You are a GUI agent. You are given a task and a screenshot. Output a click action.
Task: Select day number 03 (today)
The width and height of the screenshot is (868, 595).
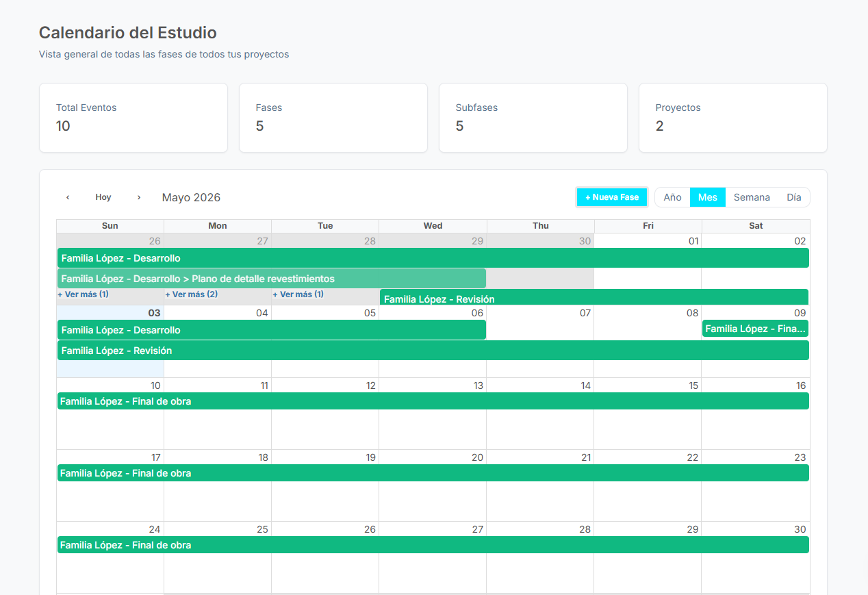[x=154, y=313]
